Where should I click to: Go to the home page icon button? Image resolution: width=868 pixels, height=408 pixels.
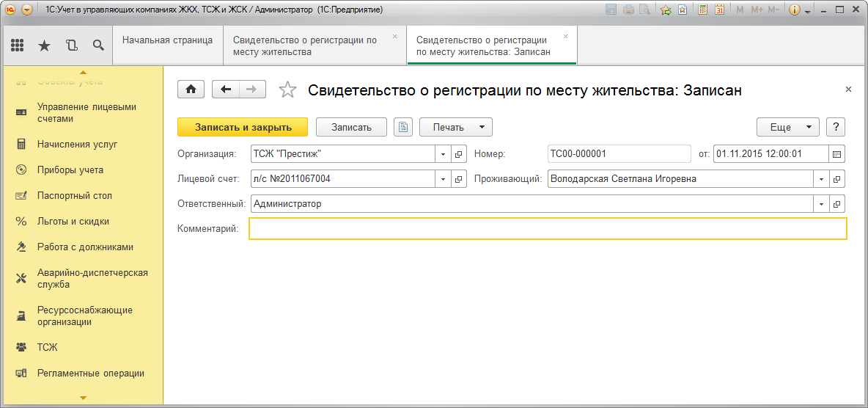191,90
